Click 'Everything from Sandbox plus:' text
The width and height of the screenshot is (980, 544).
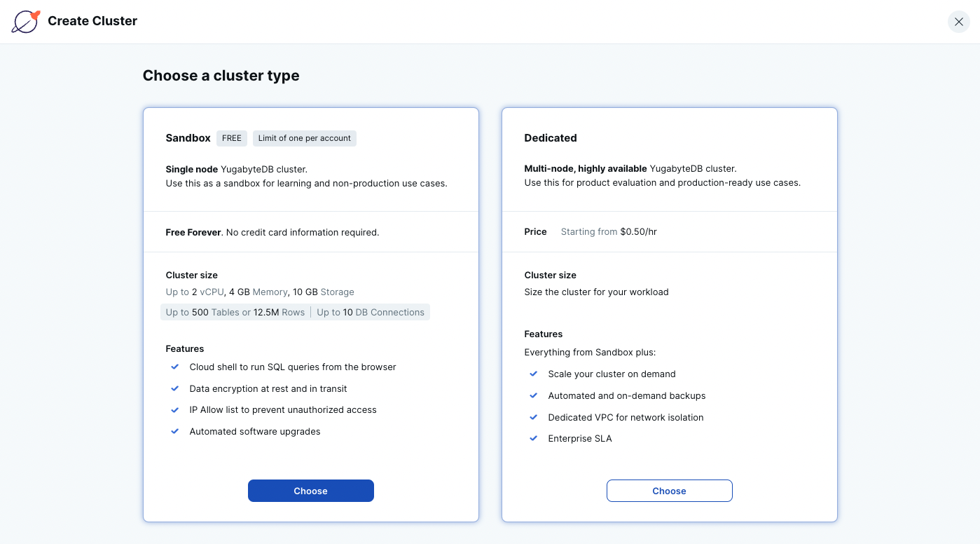(590, 352)
